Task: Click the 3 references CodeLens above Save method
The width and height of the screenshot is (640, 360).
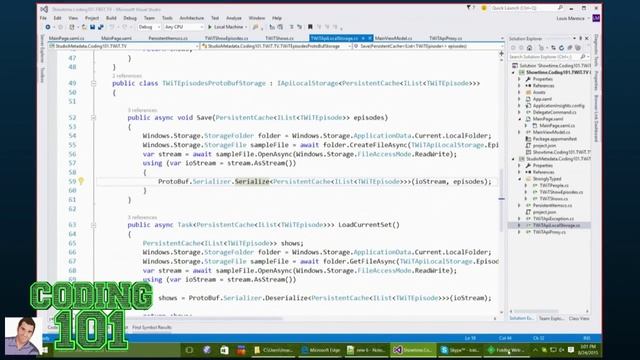Action: coord(142,110)
